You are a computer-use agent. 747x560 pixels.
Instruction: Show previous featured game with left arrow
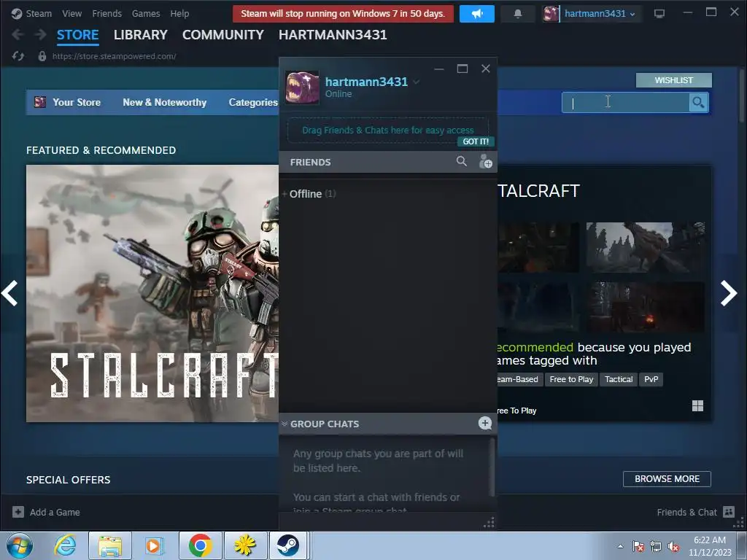[x=9, y=293]
